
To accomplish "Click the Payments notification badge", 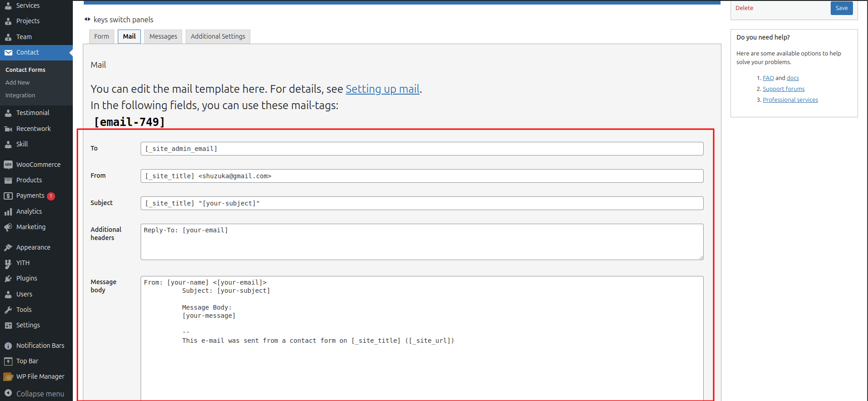I will (x=51, y=196).
